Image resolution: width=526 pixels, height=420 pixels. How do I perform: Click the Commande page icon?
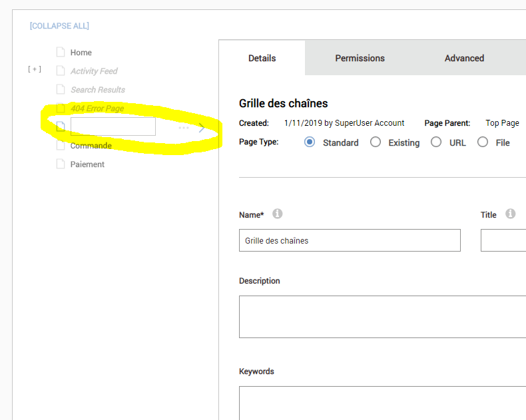click(61, 145)
